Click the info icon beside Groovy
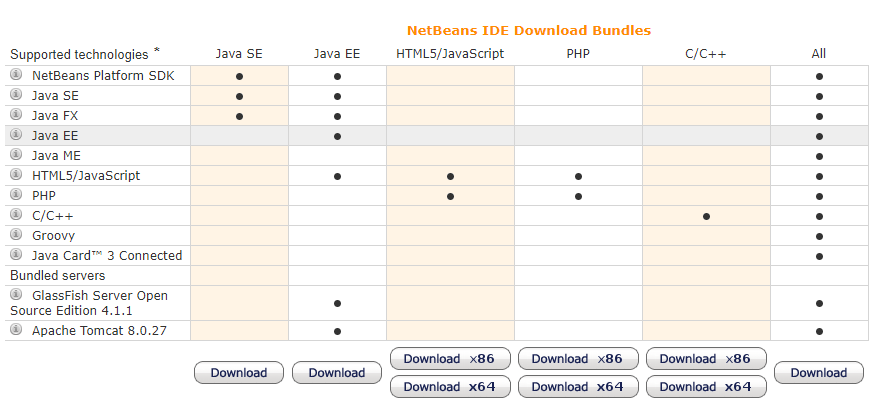 (16, 234)
